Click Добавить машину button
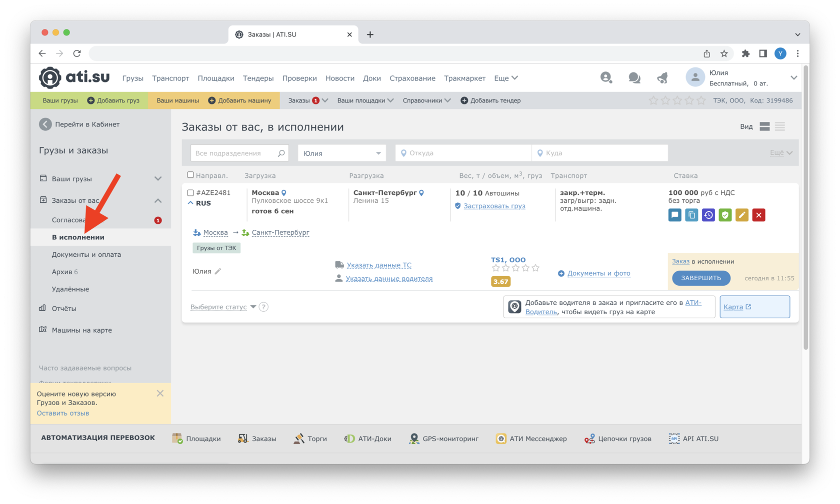This screenshot has height=504, width=840. [239, 100]
